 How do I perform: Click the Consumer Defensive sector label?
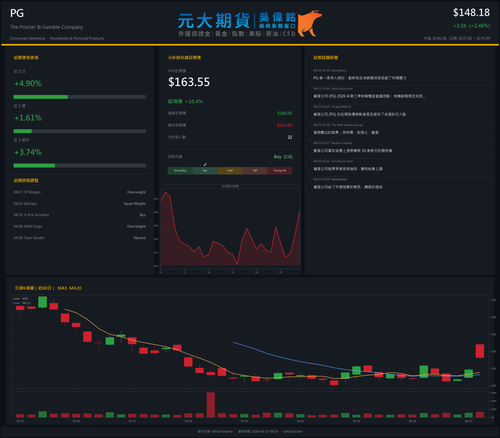(x=27, y=38)
